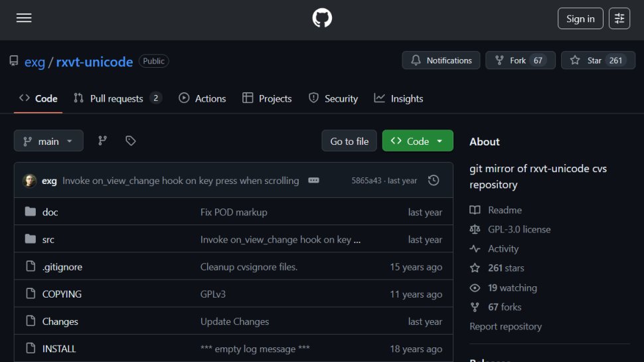Open rxvt-unicode repository link
Viewport: 644px width, 362px height.
94,62
